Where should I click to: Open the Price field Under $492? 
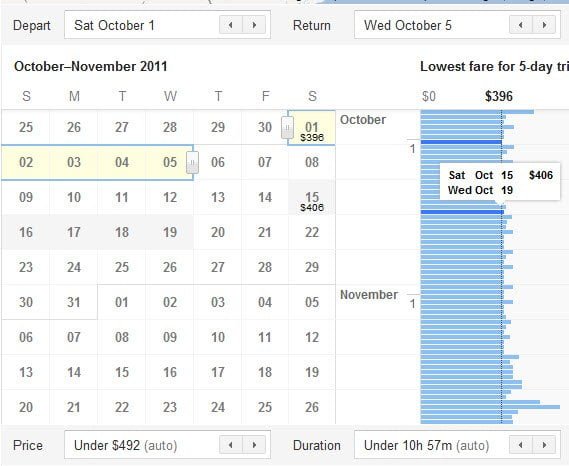click(167, 445)
